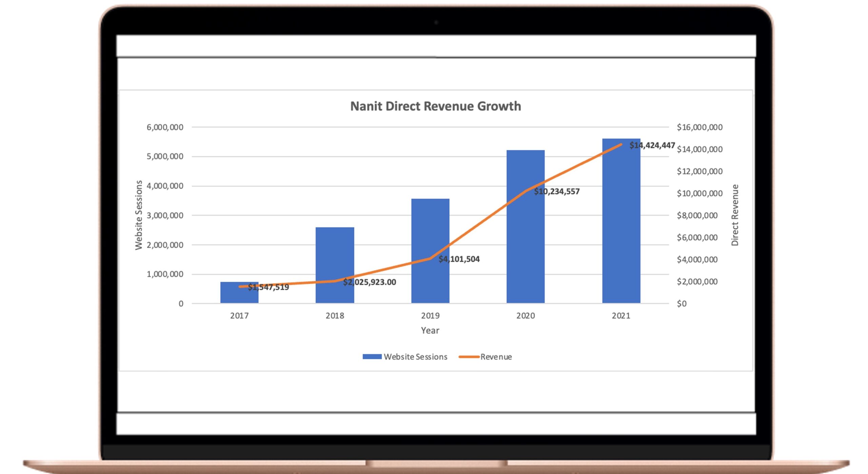This screenshot has height=474, width=868.
Task: Select the 2019 year axis label
Action: pos(430,316)
